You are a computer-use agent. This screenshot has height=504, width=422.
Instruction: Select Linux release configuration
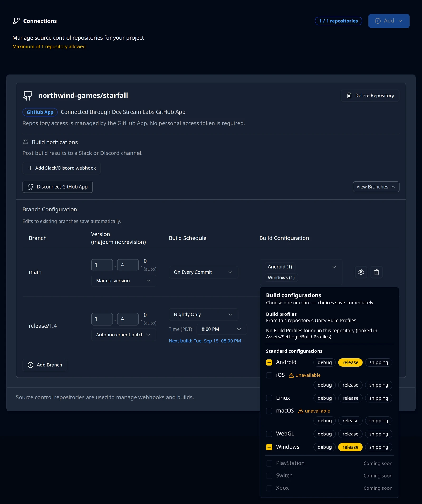350,398
